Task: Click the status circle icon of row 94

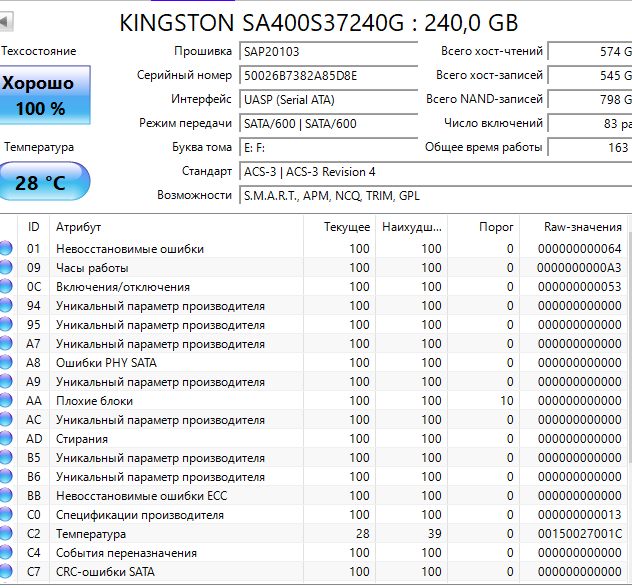Action: 6,305
